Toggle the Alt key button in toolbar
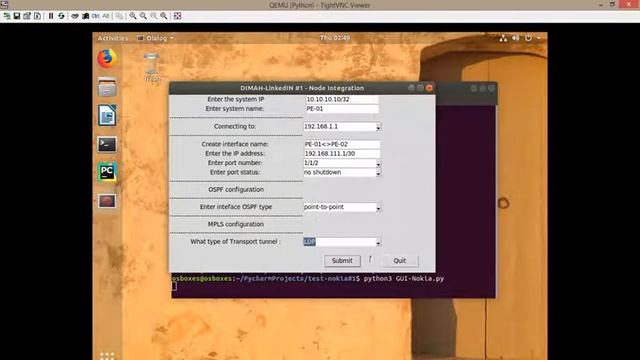 click(x=106, y=16)
